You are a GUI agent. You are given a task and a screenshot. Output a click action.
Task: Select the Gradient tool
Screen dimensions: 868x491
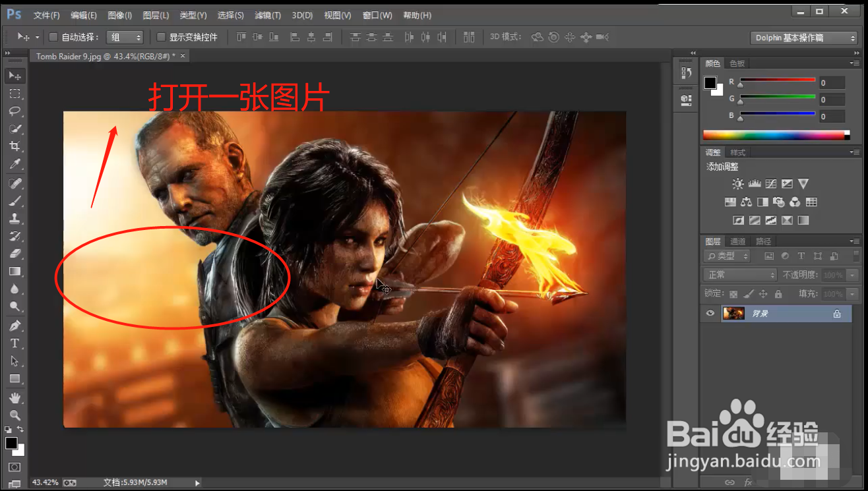15,271
